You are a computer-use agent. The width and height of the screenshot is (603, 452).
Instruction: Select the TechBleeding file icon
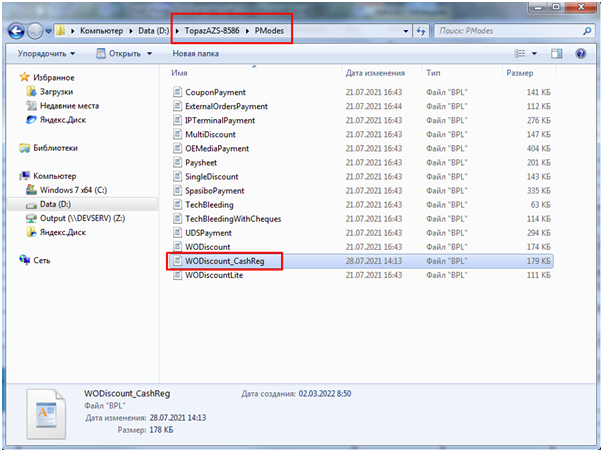[x=177, y=205]
